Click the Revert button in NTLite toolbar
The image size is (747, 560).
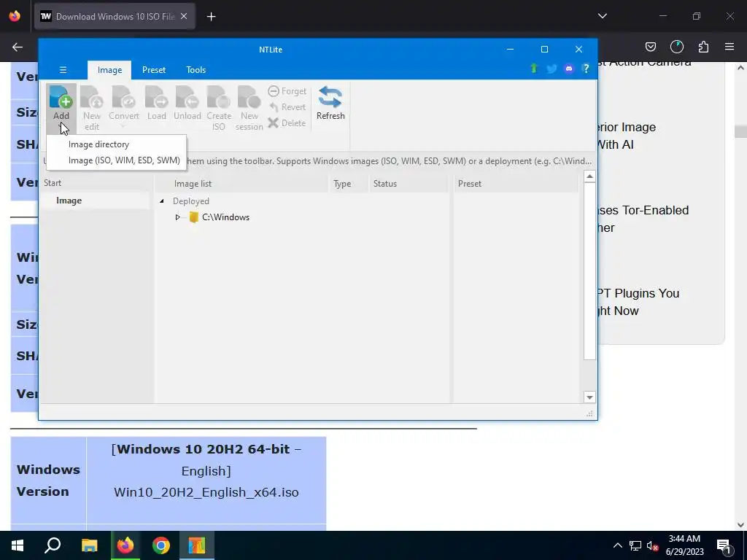[x=287, y=107]
